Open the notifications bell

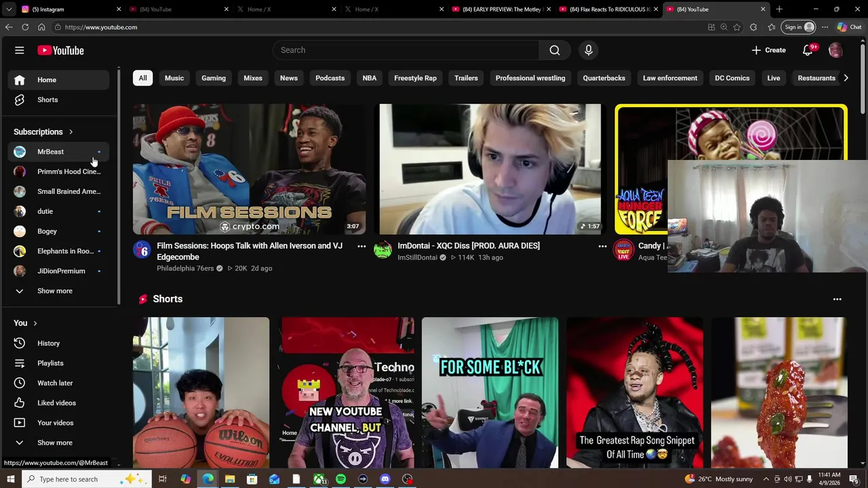(808, 50)
